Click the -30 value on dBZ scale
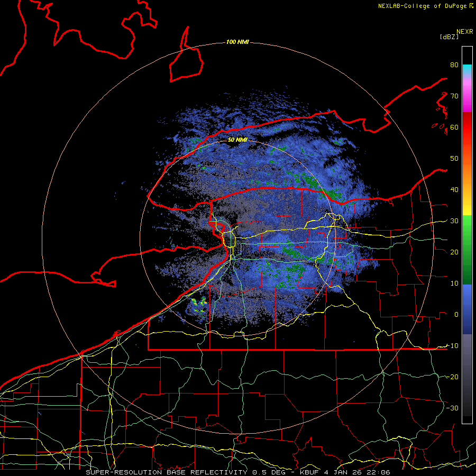The height and width of the screenshot is (476, 476). (x=452, y=408)
